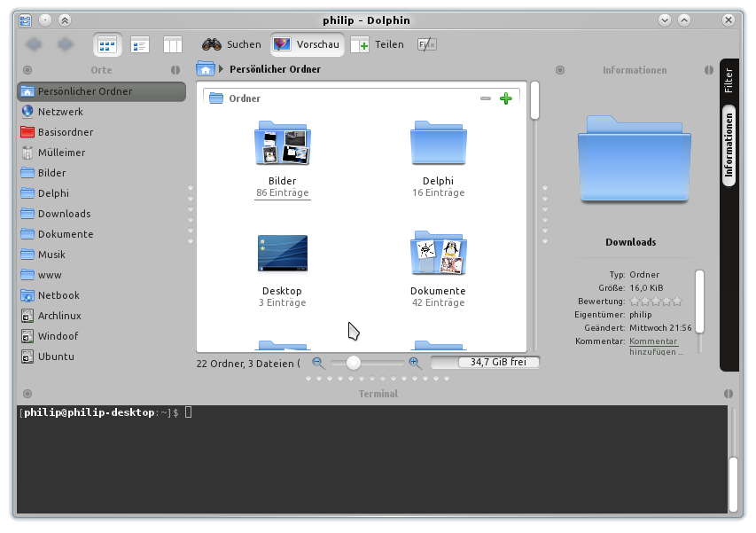Close the Orte panel with its left button
This screenshot has height=533, width=756.
(27, 70)
